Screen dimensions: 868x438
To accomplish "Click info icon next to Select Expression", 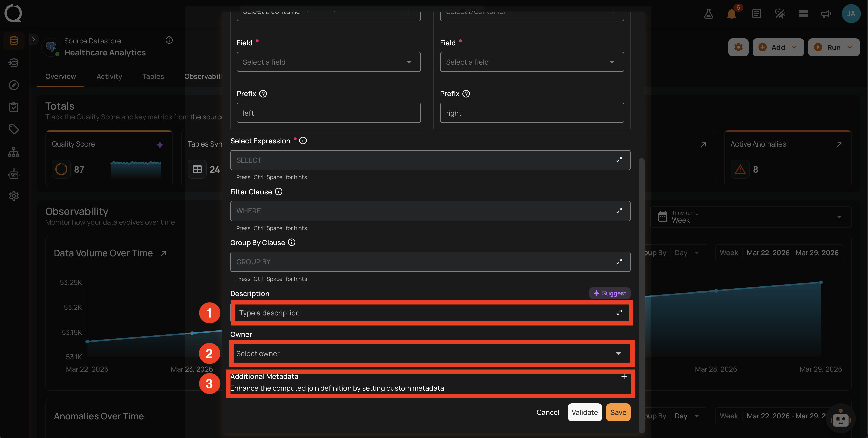I will click(303, 141).
